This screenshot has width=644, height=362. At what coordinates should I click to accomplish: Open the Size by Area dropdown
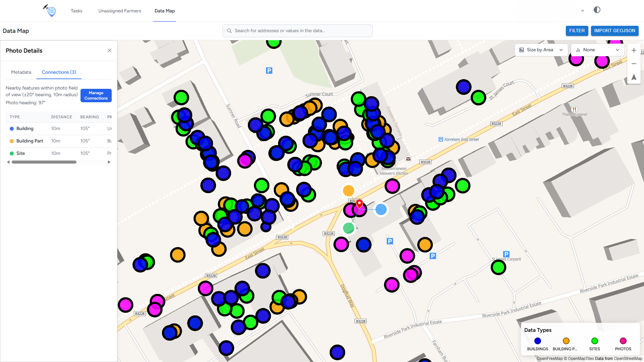tap(541, 50)
